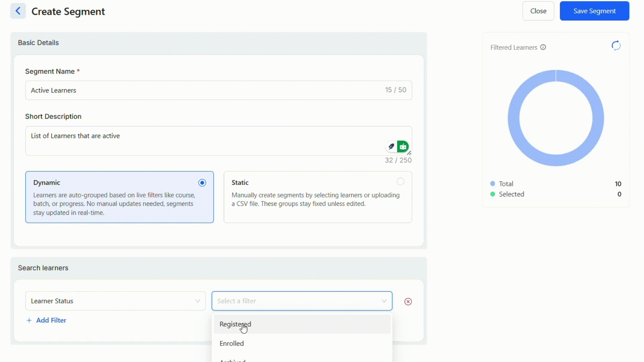Screen dimensions: 644x362
Task: Select the Dynamic segment radio button
Action: tap(202, 183)
